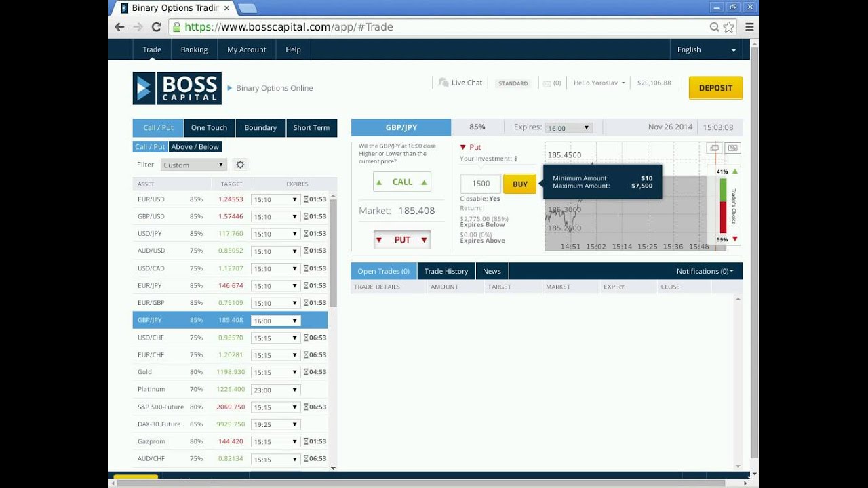This screenshot has height=488, width=868.
Task: Click the browser forward arrow
Action: pyautogui.click(x=138, y=27)
